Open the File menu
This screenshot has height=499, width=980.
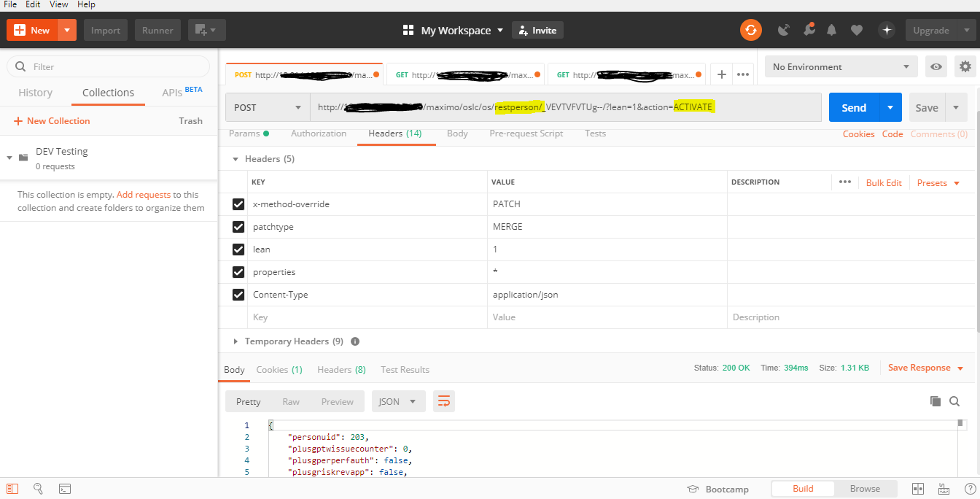point(10,4)
